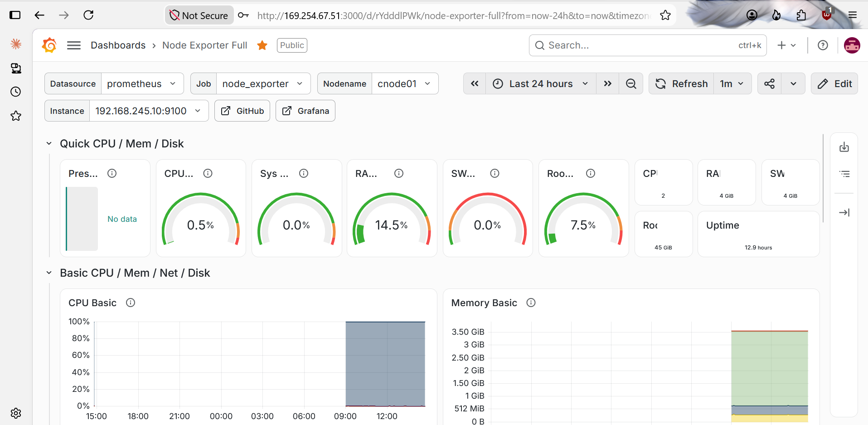This screenshot has height=425, width=868.
Task: Open the Last 24 hours time picker
Action: click(541, 83)
